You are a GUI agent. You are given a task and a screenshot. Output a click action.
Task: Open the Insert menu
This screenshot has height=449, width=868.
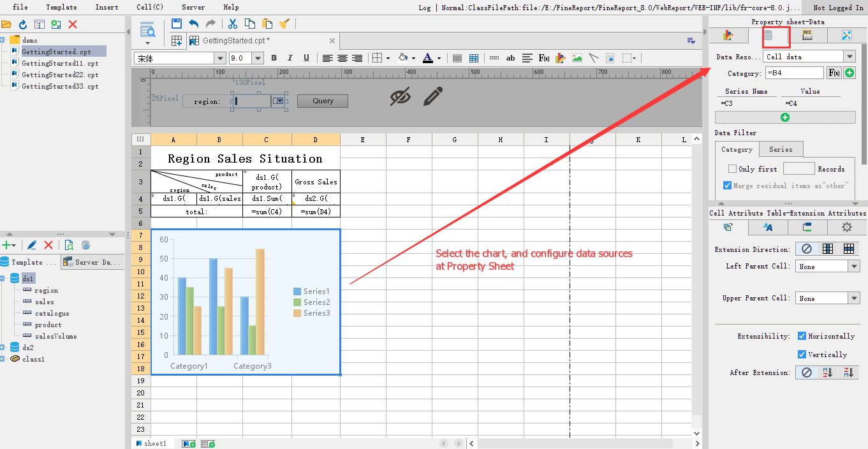click(107, 7)
